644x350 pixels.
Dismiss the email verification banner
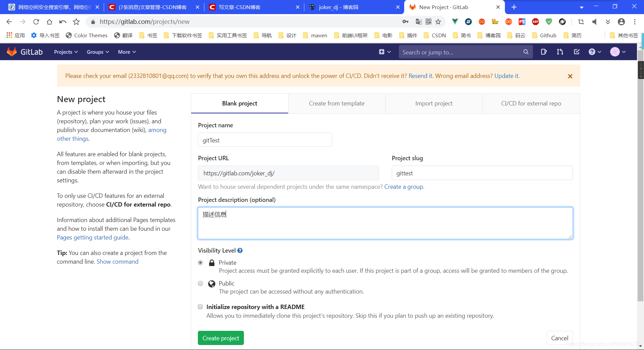coord(570,76)
